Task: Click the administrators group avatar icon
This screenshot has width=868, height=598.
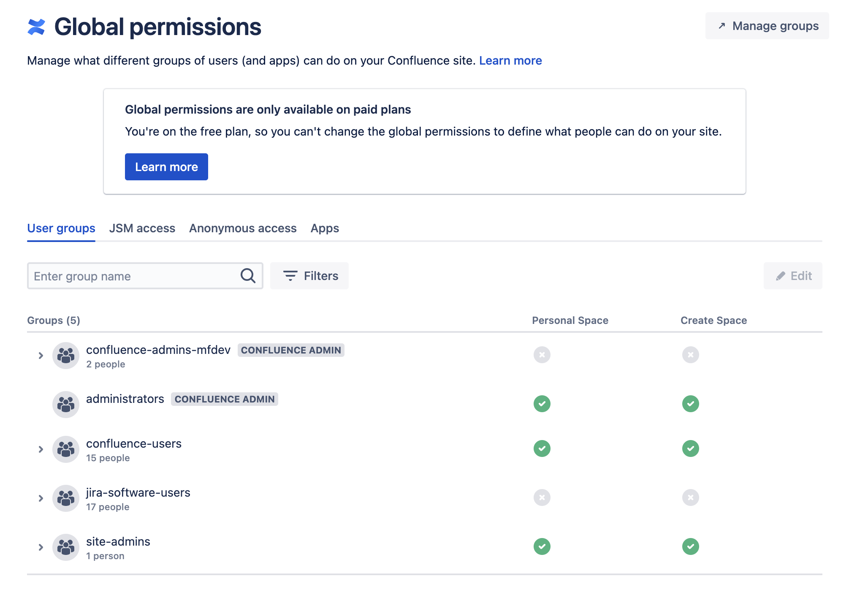Action: 66,405
